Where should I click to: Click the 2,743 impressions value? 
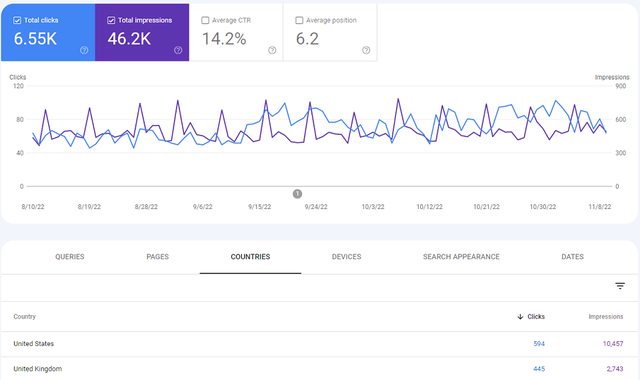[615, 369]
